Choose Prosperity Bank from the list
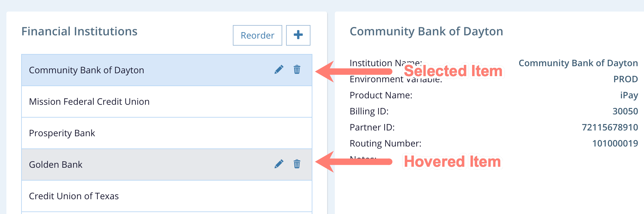Screen dimensions: 644x214 pyautogui.click(x=62, y=133)
